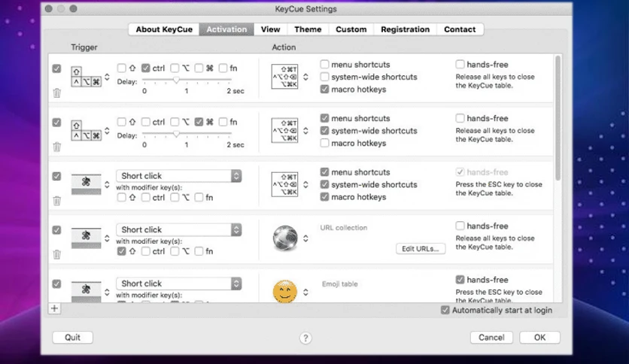Open the Registration tab
Image resolution: width=629 pixels, height=364 pixels.
[x=405, y=29]
